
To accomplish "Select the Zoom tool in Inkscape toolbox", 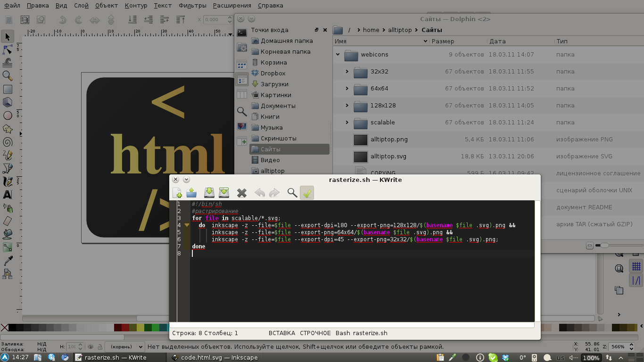I will (8, 75).
